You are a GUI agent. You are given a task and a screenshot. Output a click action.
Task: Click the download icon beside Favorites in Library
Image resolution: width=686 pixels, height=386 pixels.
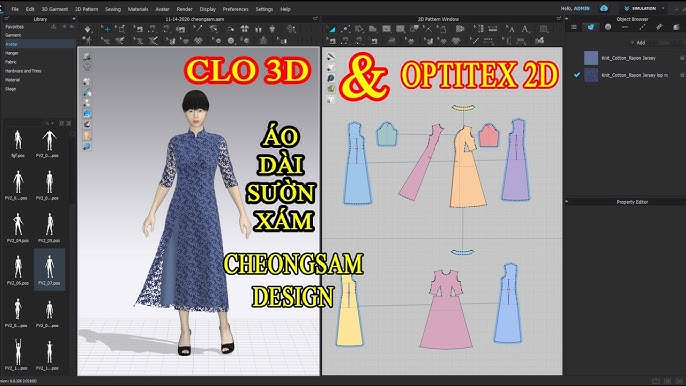pyautogui.click(x=53, y=27)
